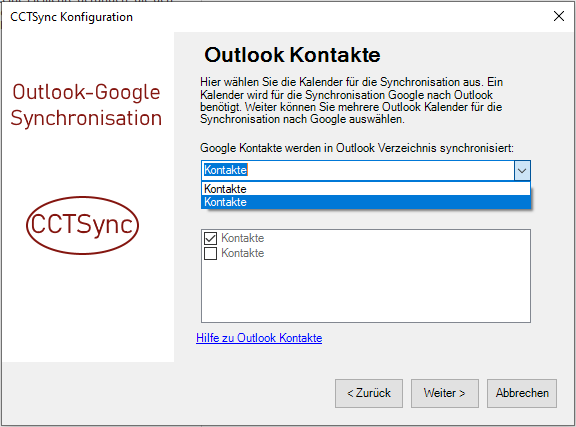
Task: Continue with the Weiter button
Action: pos(444,393)
